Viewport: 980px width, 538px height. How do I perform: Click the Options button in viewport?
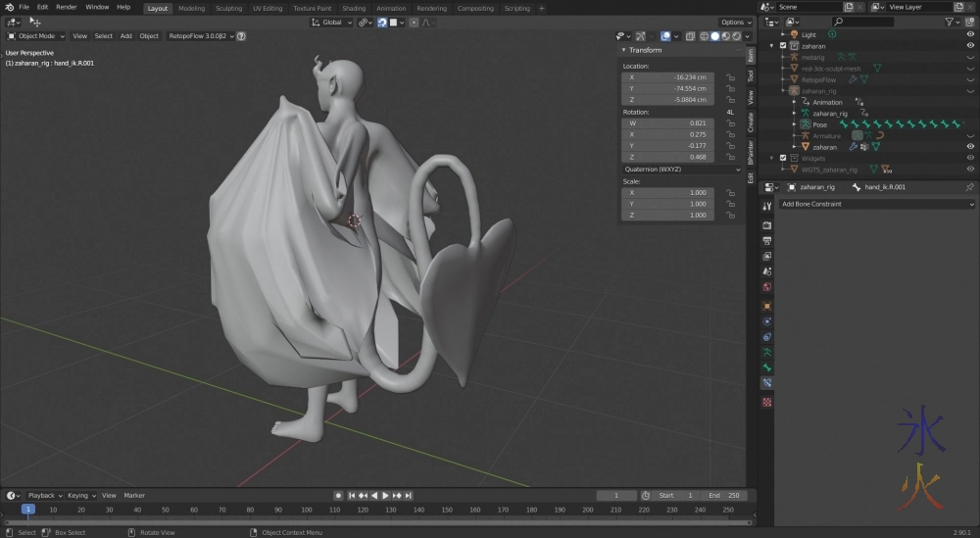pyautogui.click(x=734, y=22)
